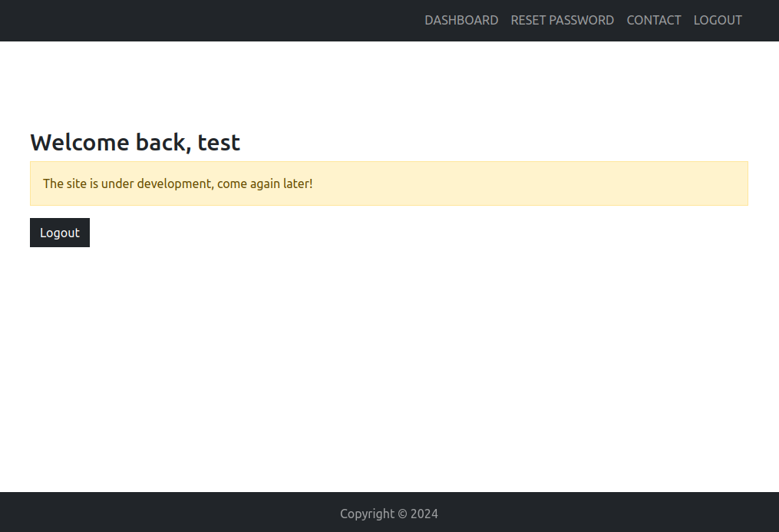Click the "Welcome back, test" heading

(x=135, y=143)
